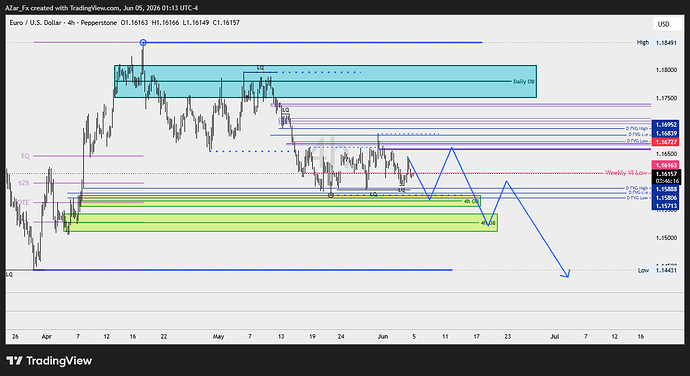Click the D FVG High label beside 1.16952
Viewport: 690px width, 376px height.
(x=637, y=129)
